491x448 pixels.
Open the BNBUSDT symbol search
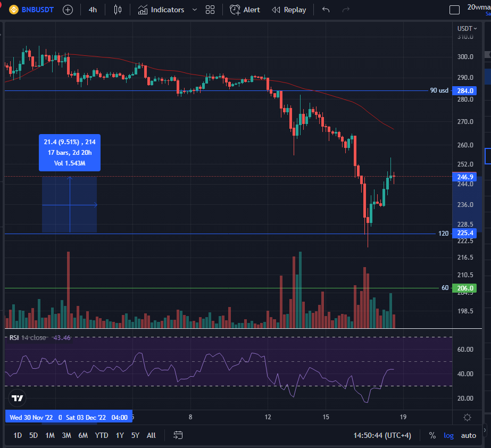click(37, 10)
